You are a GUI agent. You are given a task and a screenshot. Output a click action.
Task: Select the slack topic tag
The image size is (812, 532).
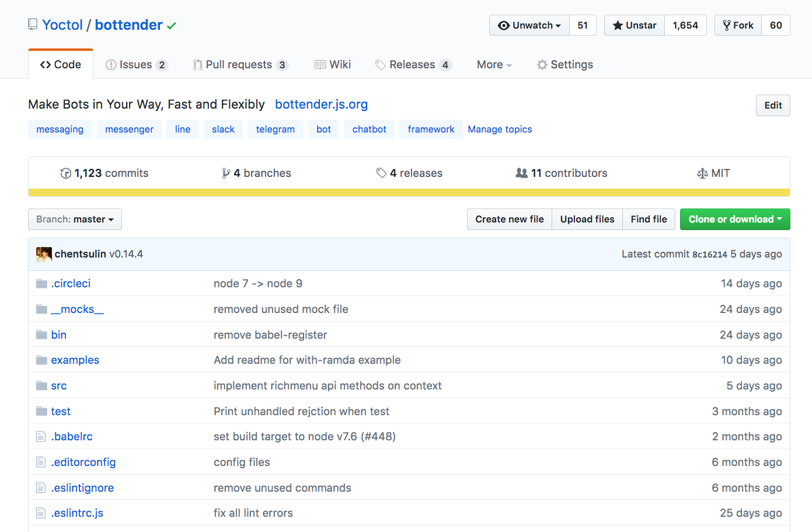(223, 129)
